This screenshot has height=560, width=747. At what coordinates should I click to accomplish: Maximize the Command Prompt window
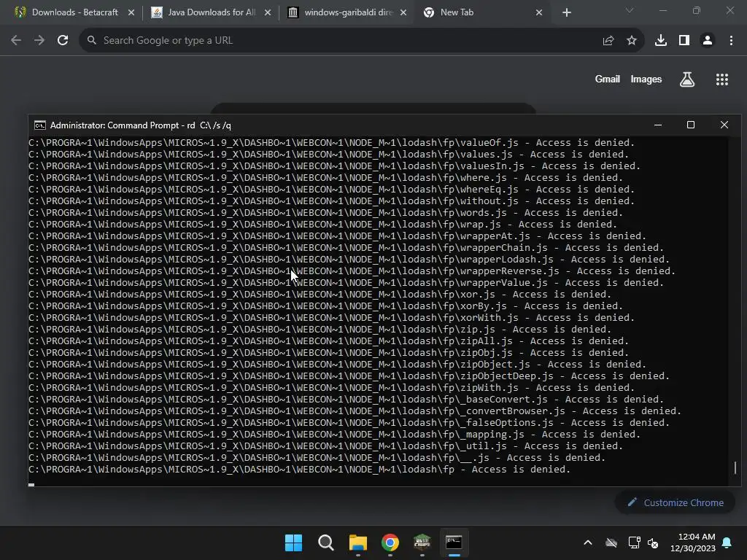coord(691,125)
